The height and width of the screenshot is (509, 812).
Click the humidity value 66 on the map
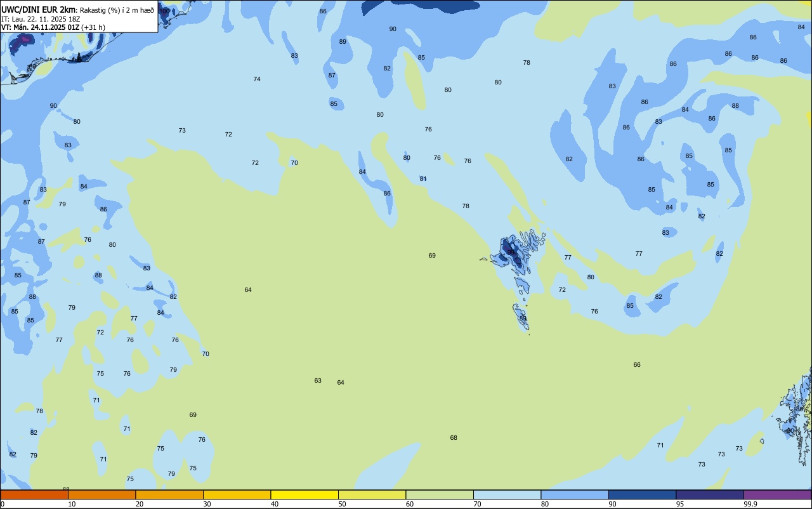point(637,365)
